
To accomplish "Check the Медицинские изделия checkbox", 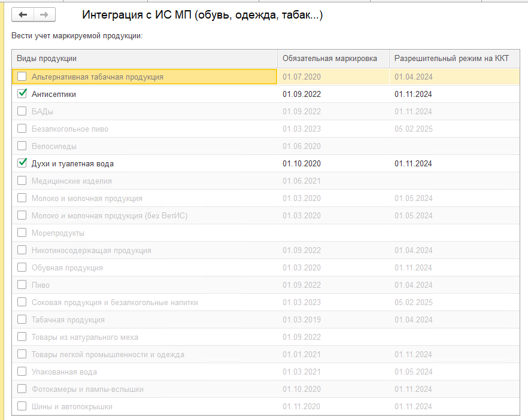I will pyautogui.click(x=22, y=181).
